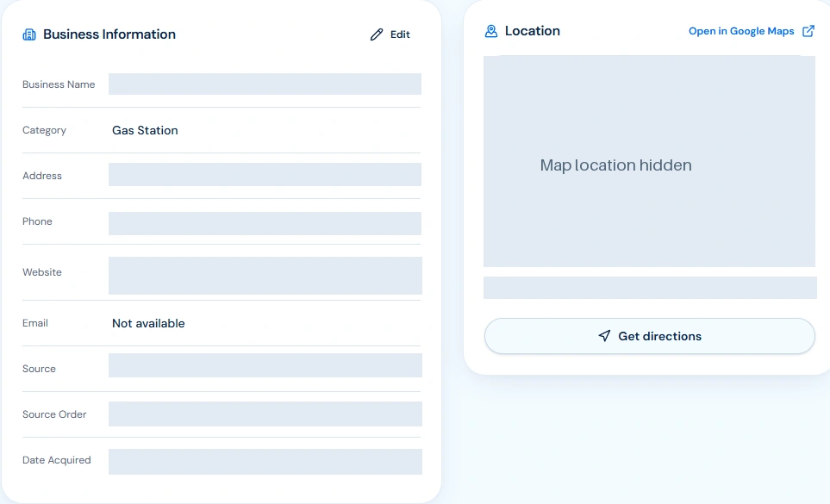Click the hidden Source field value
The image size is (830, 504).
tap(265, 365)
